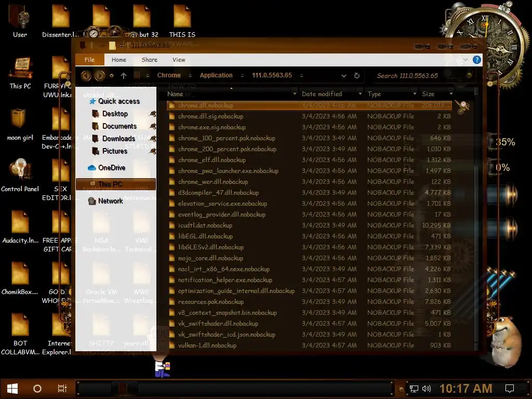This screenshot has width=532, height=399.
Task: Open the Windows Start menu
Action: coord(12,389)
